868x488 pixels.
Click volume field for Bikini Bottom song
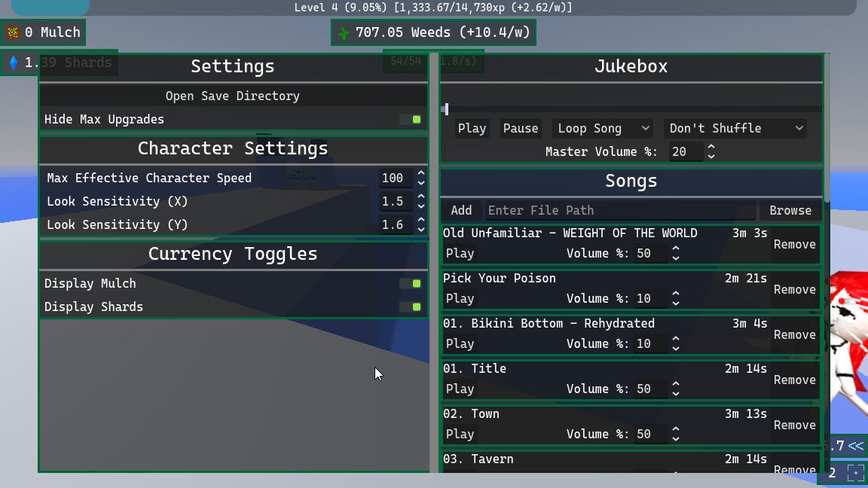[x=650, y=344]
